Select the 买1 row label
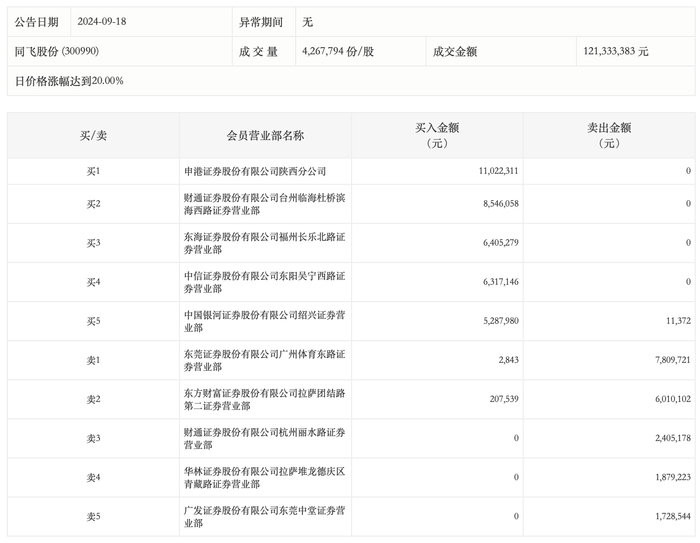 click(93, 171)
